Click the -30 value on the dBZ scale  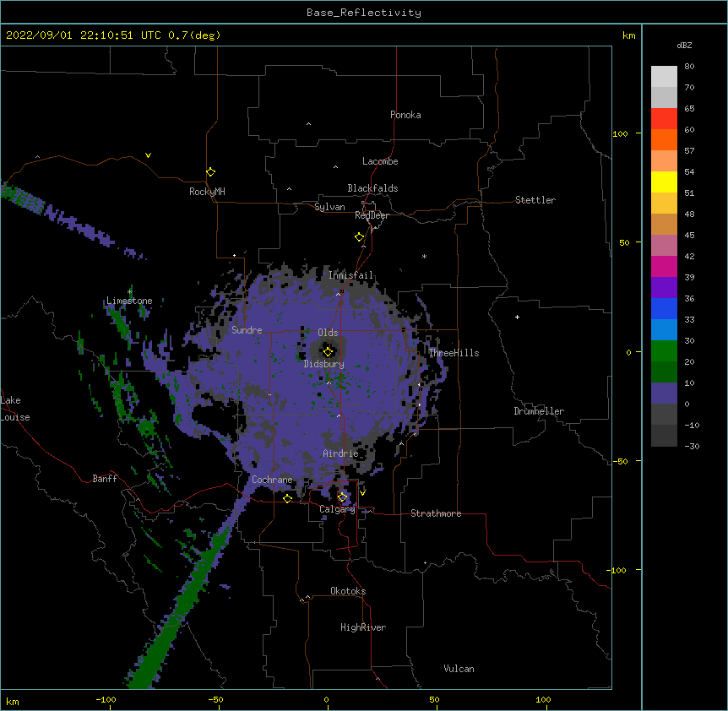692,446
